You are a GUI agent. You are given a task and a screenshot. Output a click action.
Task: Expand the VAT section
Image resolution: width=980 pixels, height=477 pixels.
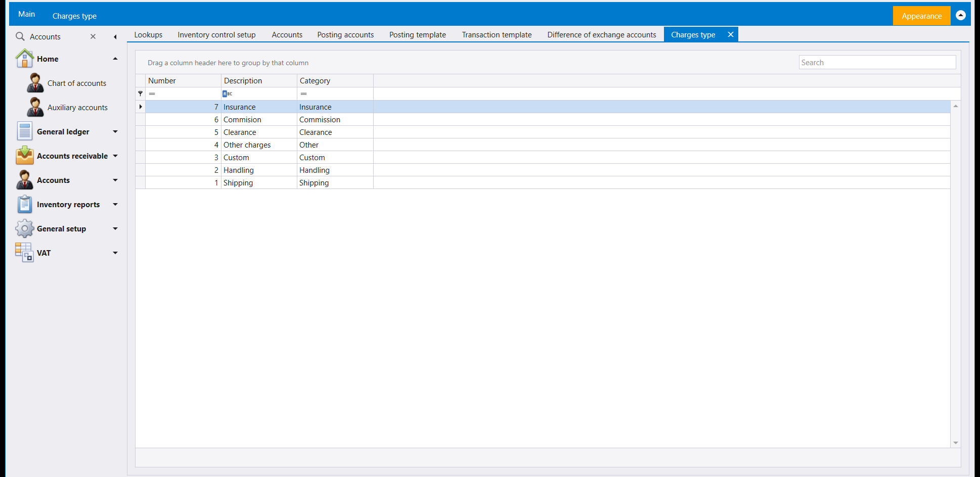pyautogui.click(x=115, y=253)
